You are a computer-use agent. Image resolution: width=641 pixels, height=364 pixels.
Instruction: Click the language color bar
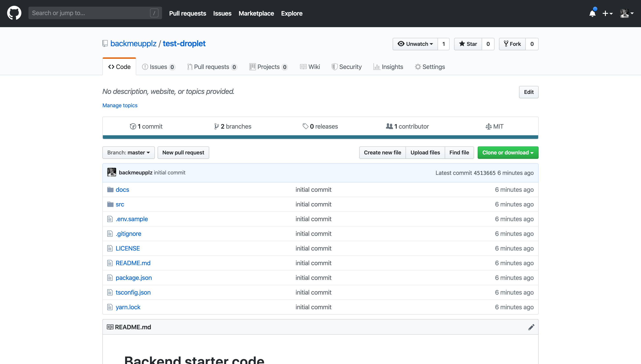point(320,137)
